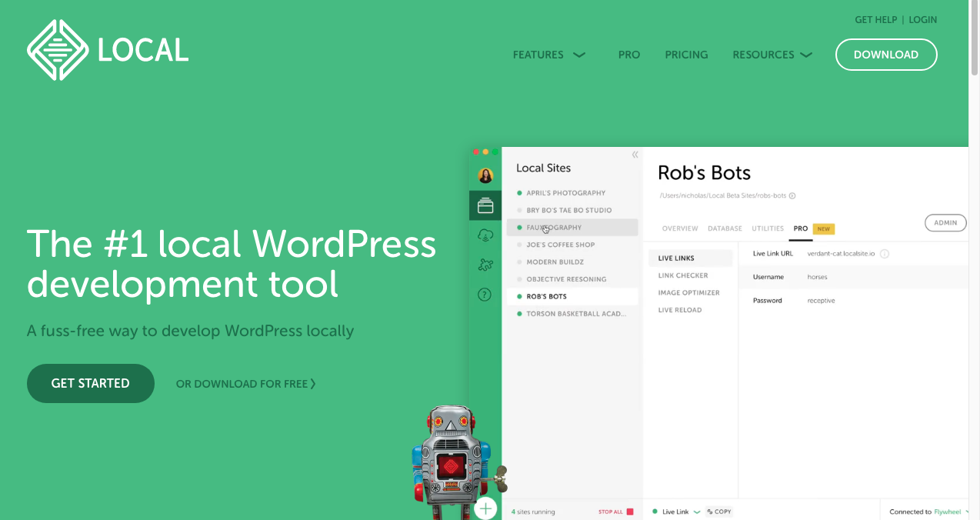Viewport: 980px width, 520px height.
Task: Click the red Stop All square icon
Action: 630,512
